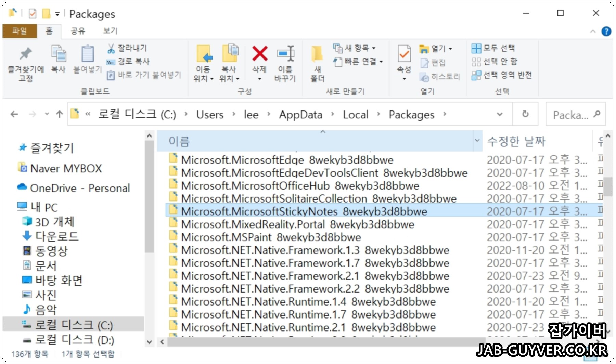The height and width of the screenshot is (364, 616).
Task: Open 복사 위치 copy to menu
Action: click(x=229, y=64)
